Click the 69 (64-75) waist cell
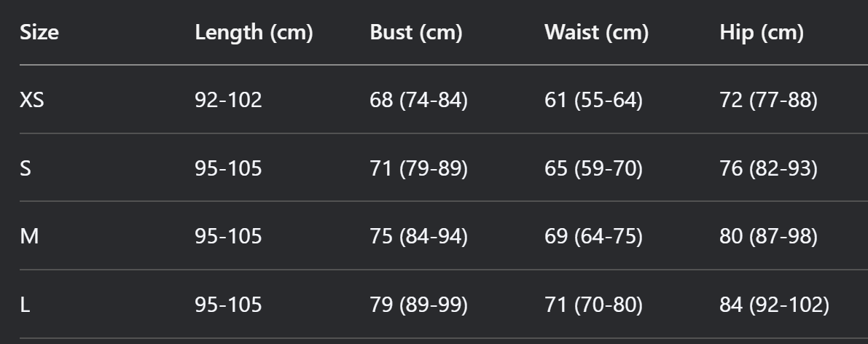The height and width of the screenshot is (344, 868). (x=594, y=237)
